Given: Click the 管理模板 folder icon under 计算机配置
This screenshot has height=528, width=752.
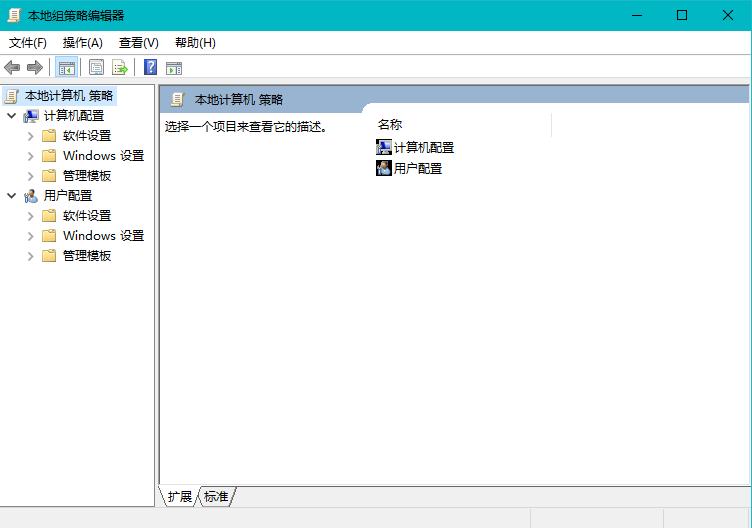Looking at the screenshot, I should tap(49, 176).
